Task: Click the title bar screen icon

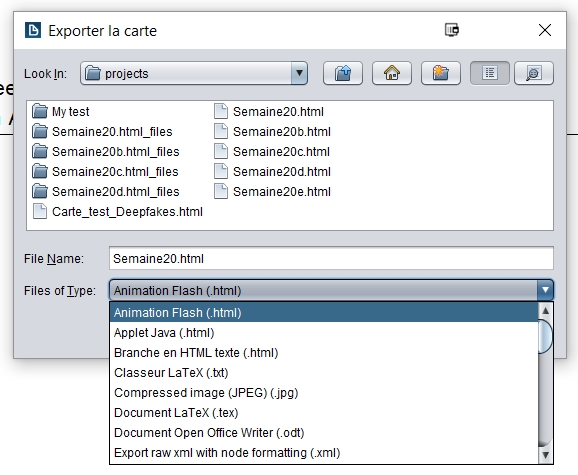Action: 452,30
